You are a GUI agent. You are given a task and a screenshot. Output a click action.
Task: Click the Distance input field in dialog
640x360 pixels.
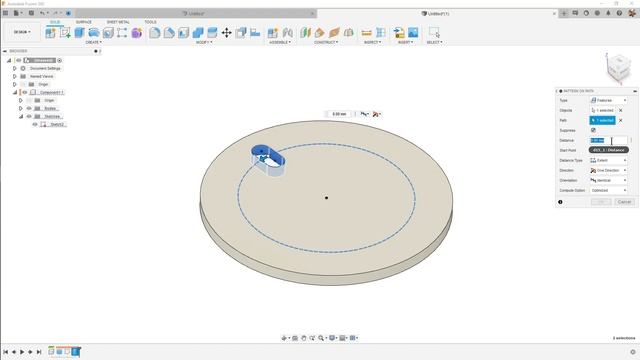click(x=608, y=140)
